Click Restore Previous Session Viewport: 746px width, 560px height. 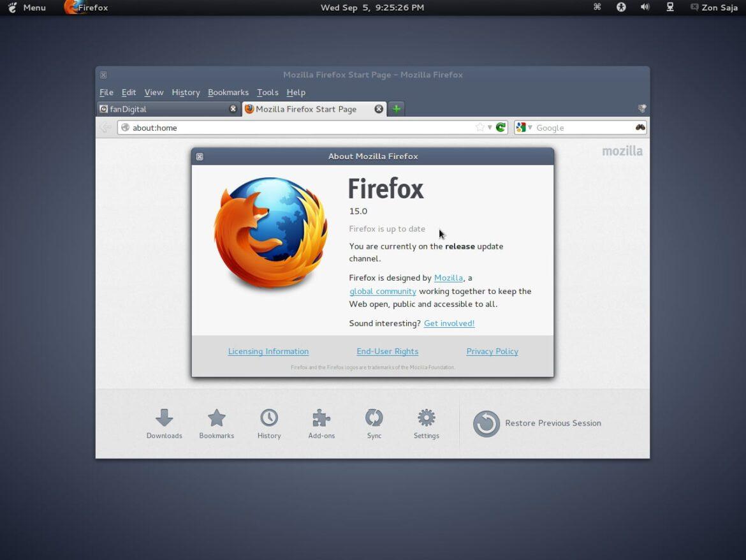(552, 423)
